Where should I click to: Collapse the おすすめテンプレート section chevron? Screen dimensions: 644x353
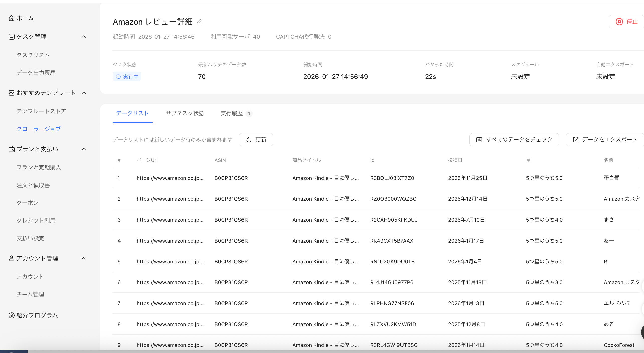click(84, 93)
